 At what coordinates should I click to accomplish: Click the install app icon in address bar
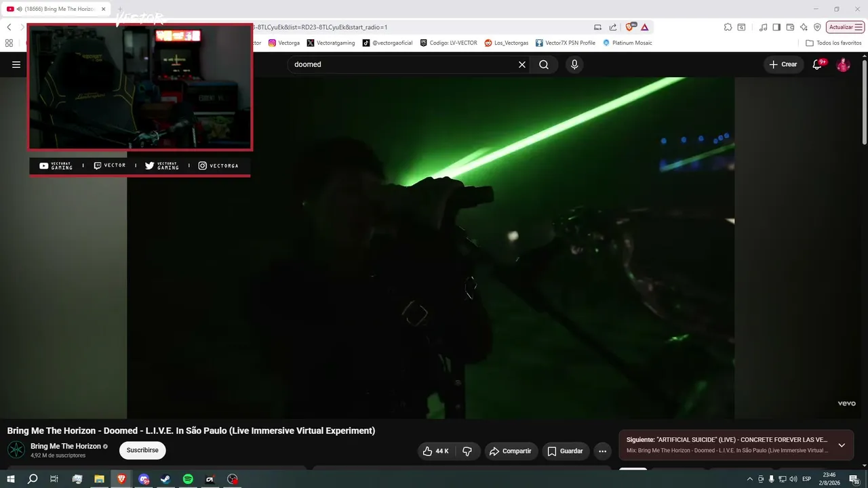[x=597, y=27]
